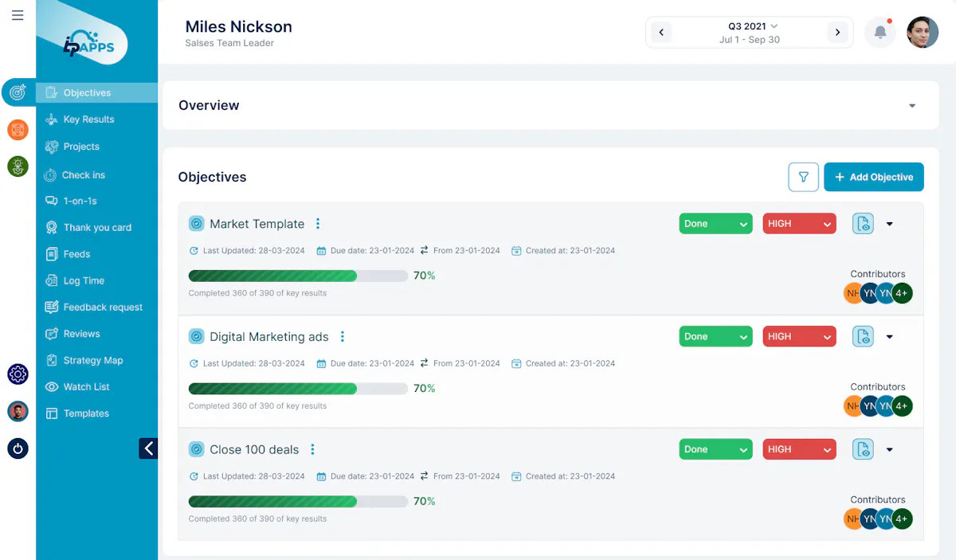Open the three-dot menu for Digital Marketing ads
This screenshot has height=560, width=956.
tap(343, 336)
